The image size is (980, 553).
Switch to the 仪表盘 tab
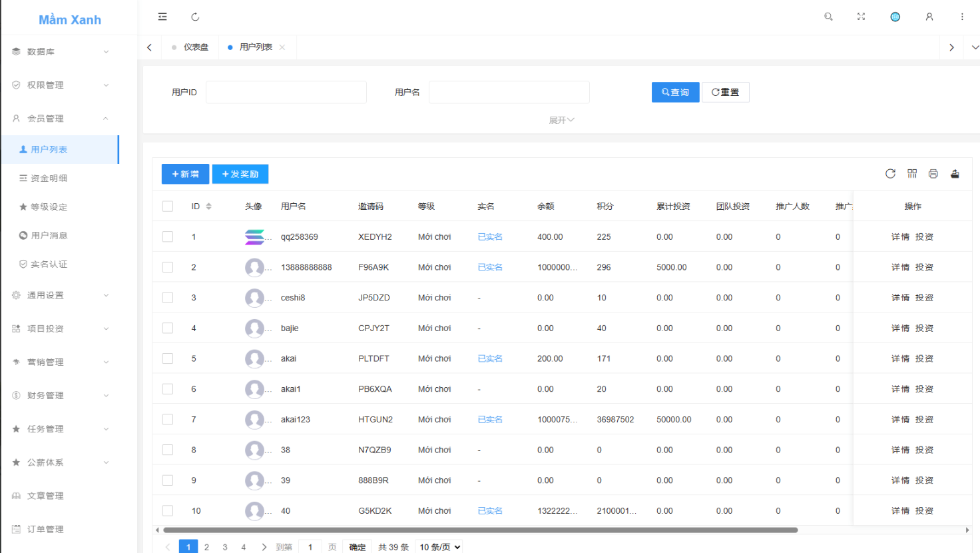point(190,47)
